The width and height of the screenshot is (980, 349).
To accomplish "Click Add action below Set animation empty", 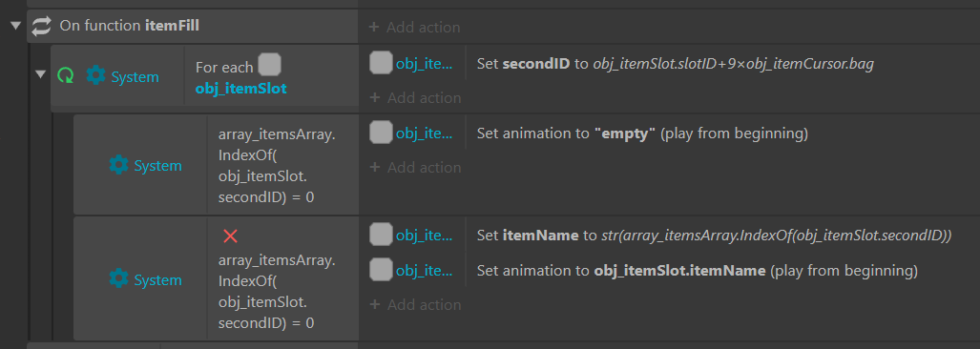I will tap(415, 167).
